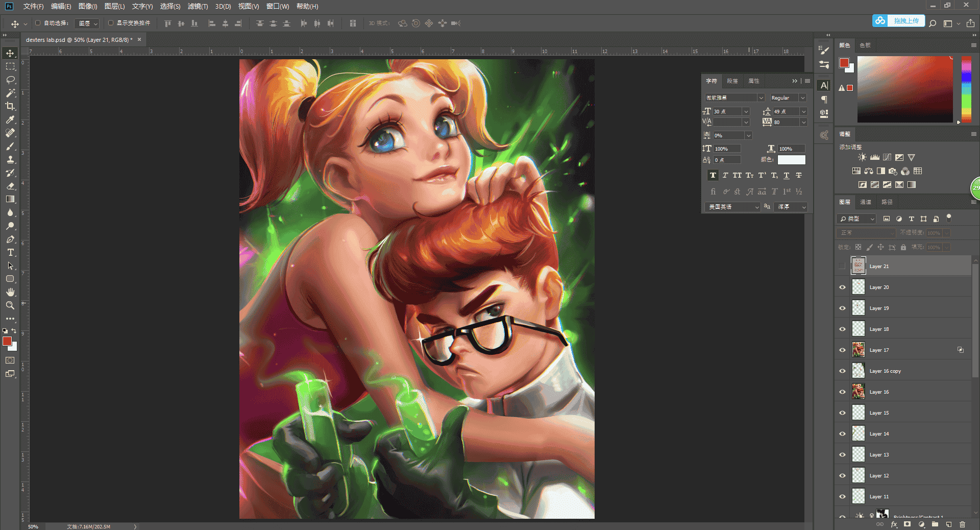
Task: Select the Rectangular Marquee tool
Action: pyautogui.click(x=10, y=66)
